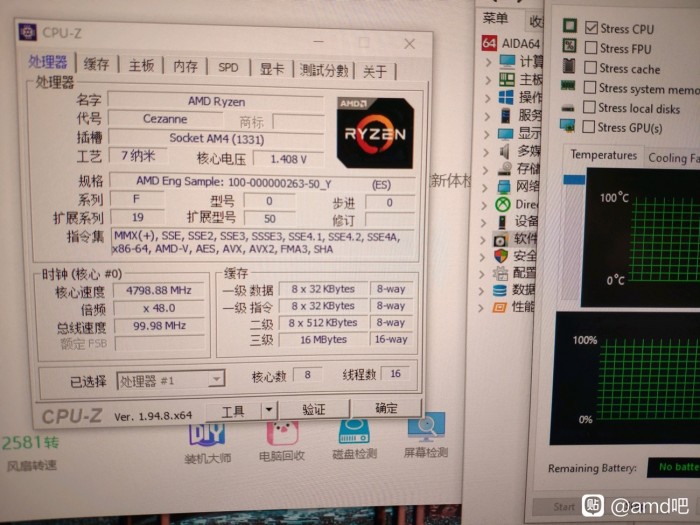This screenshot has width=700, height=525.
Task: Select the Multimedia speaker icon in AIDA64
Action: pos(504,151)
